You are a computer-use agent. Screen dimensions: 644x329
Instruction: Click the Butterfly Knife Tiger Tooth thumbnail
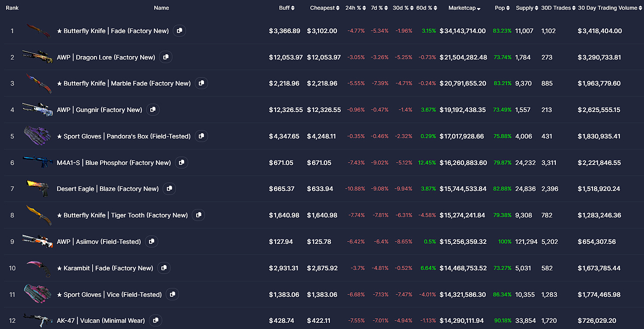tap(38, 215)
